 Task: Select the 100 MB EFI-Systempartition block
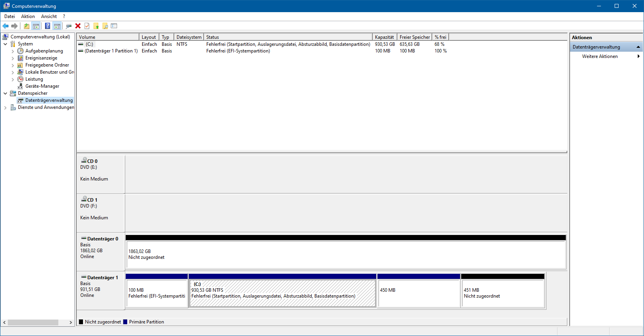click(157, 293)
